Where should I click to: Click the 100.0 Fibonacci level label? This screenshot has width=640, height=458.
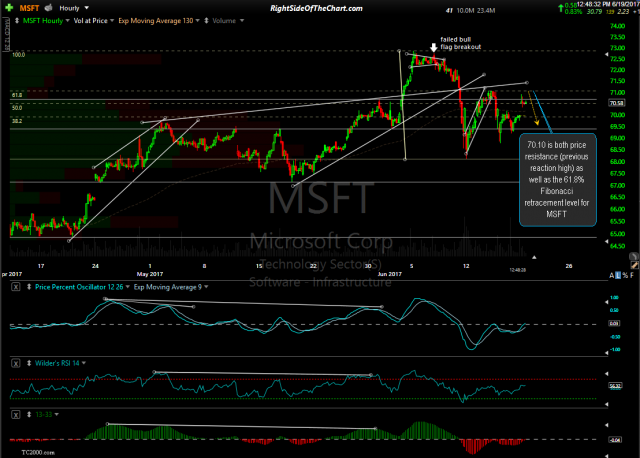pos(18,55)
